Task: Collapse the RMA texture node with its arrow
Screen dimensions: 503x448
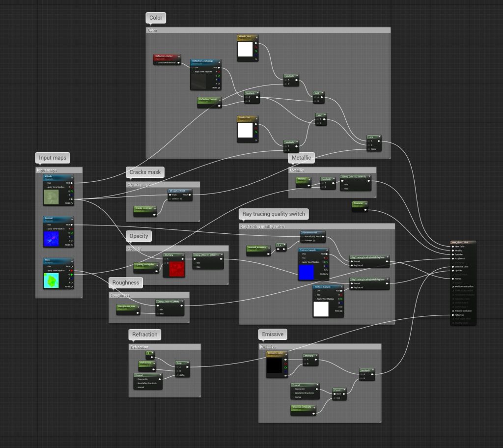Action: click(x=72, y=261)
